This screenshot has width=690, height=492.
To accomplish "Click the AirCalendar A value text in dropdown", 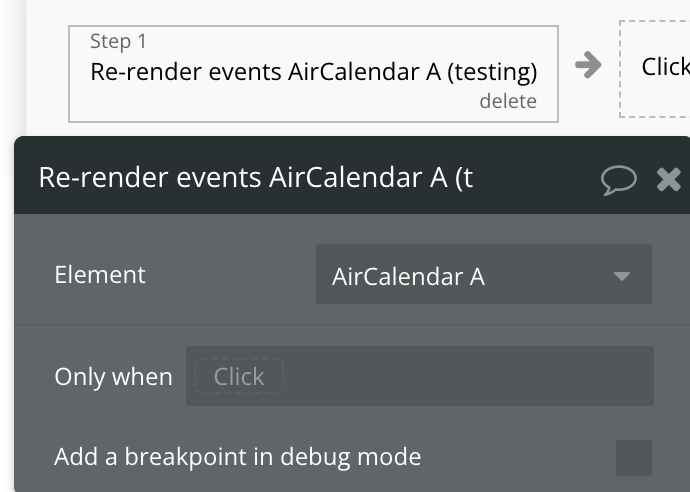I will [408, 277].
